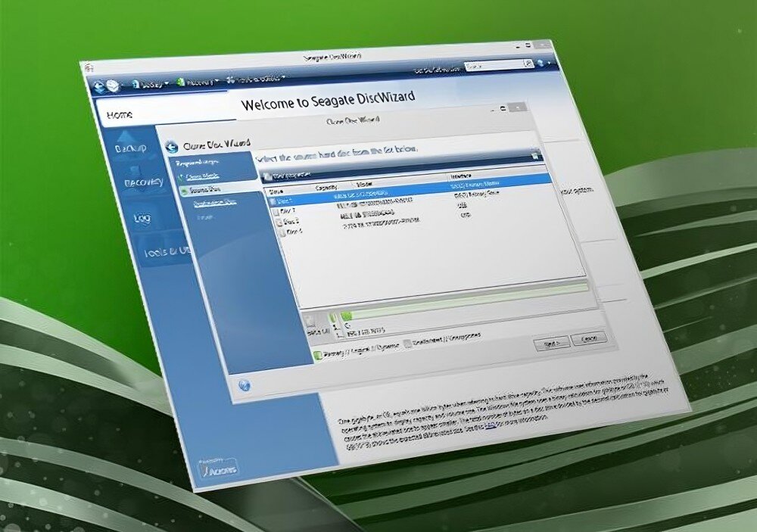The height and width of the screenshot is (532, 757).
Task: Click the back arrow beside Clone Disk Wizard title
Action: 170,146
